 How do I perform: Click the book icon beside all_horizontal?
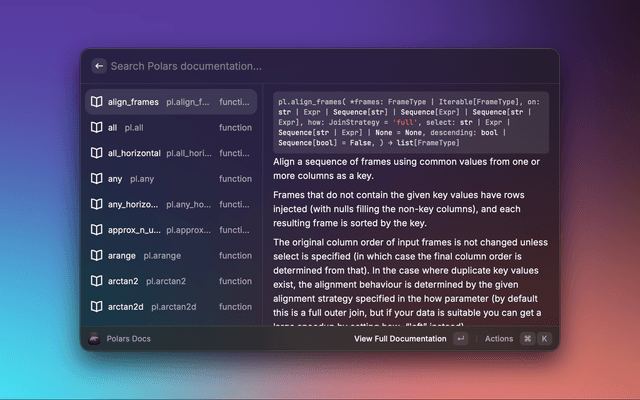(x=96, y=153)
